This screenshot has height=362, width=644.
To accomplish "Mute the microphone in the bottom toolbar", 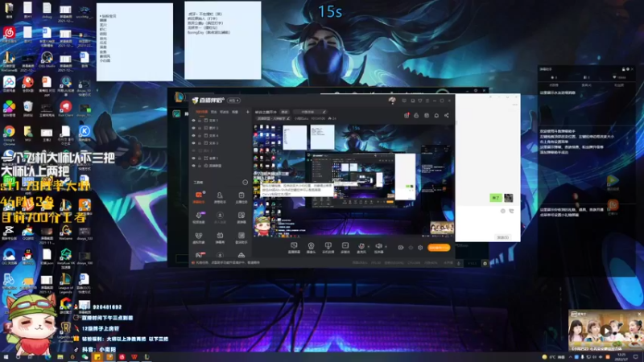I will pyautogui.click(x=361, y=247).
